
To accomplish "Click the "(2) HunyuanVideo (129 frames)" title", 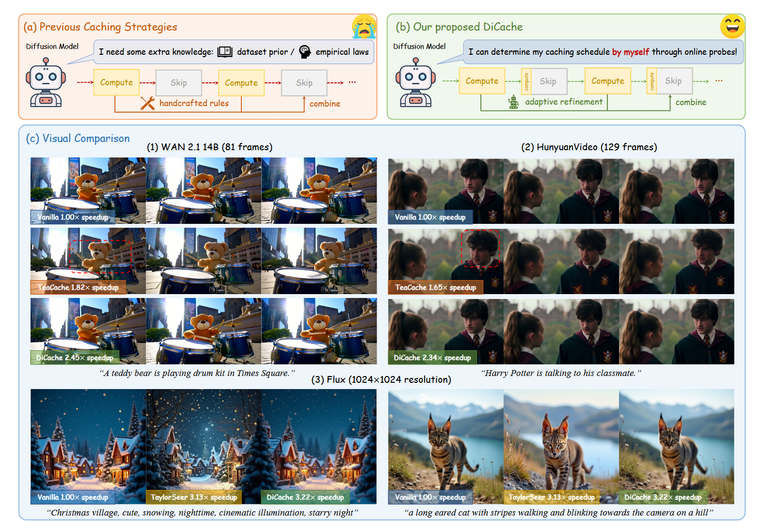I will coord(589,147).
